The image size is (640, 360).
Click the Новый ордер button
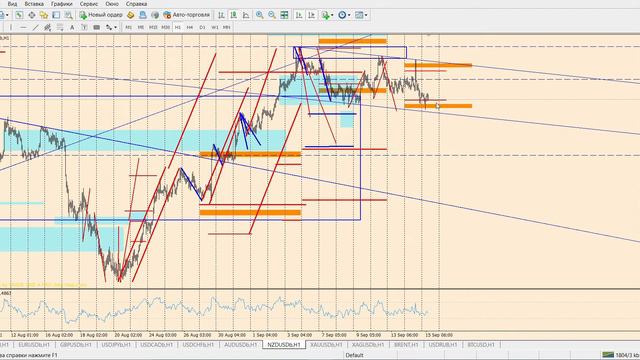click(x=101, y=15)
